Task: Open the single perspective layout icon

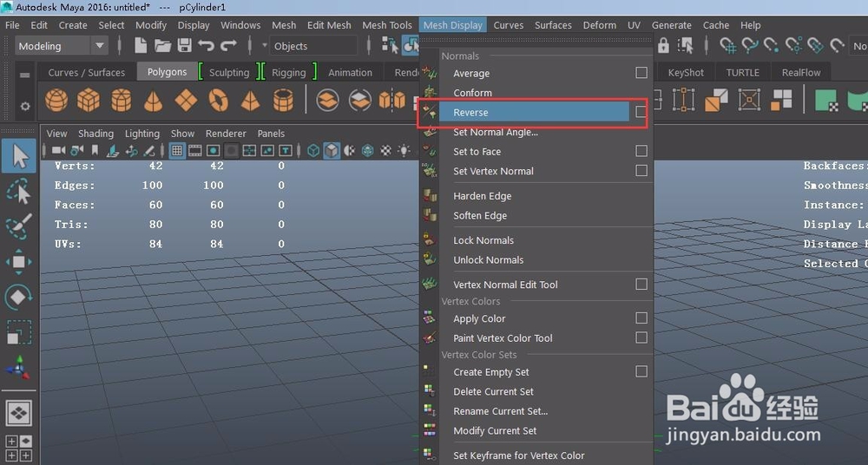Action: pyautogui.click(x=19, y=412)
